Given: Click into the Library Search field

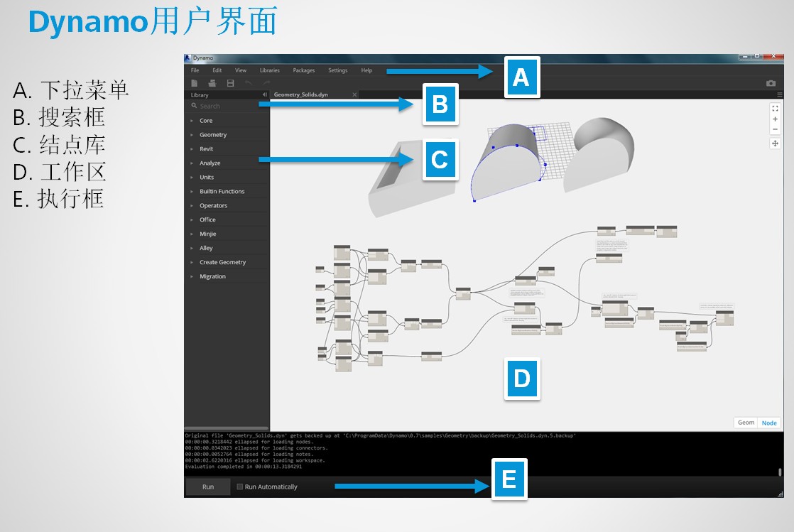Looking at the screenshot, I should (227, 106).
